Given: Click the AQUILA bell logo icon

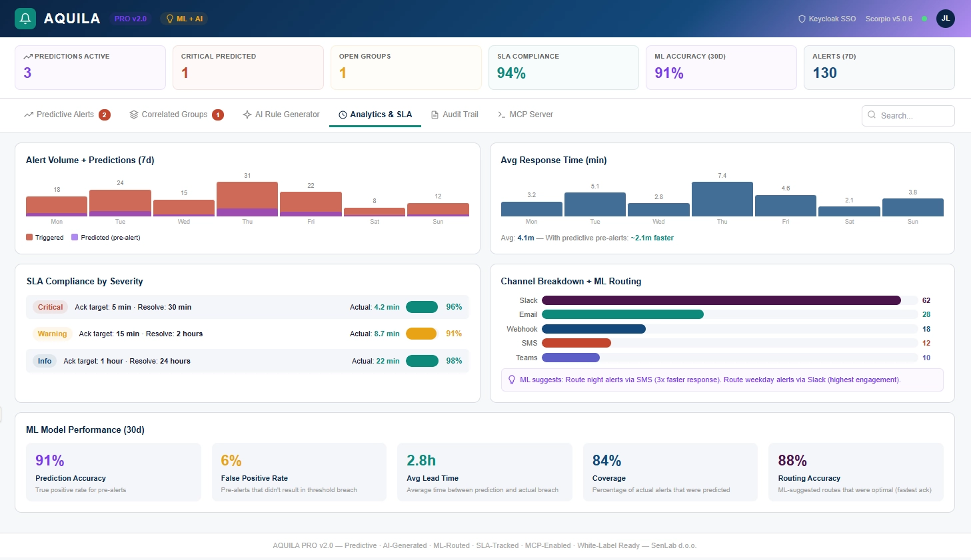Looking at the screenshot, I should pos(25,19).
